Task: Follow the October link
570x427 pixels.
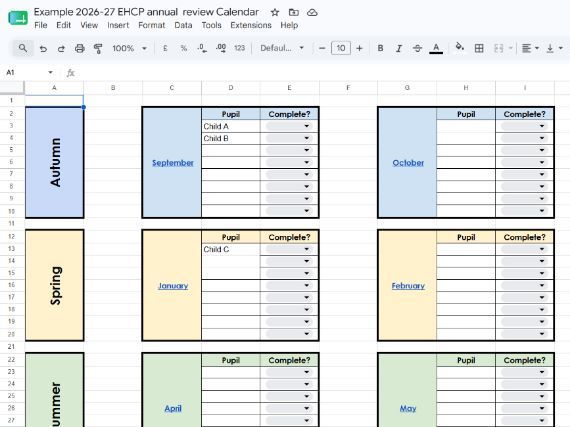Action: click(408, 163)
